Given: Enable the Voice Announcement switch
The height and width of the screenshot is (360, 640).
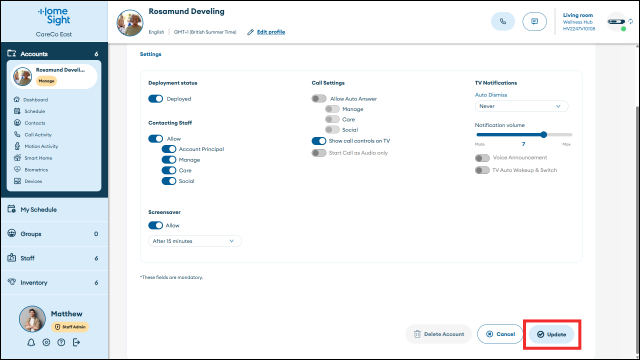Looking at the screenshot, I should (x=482, y=158).
